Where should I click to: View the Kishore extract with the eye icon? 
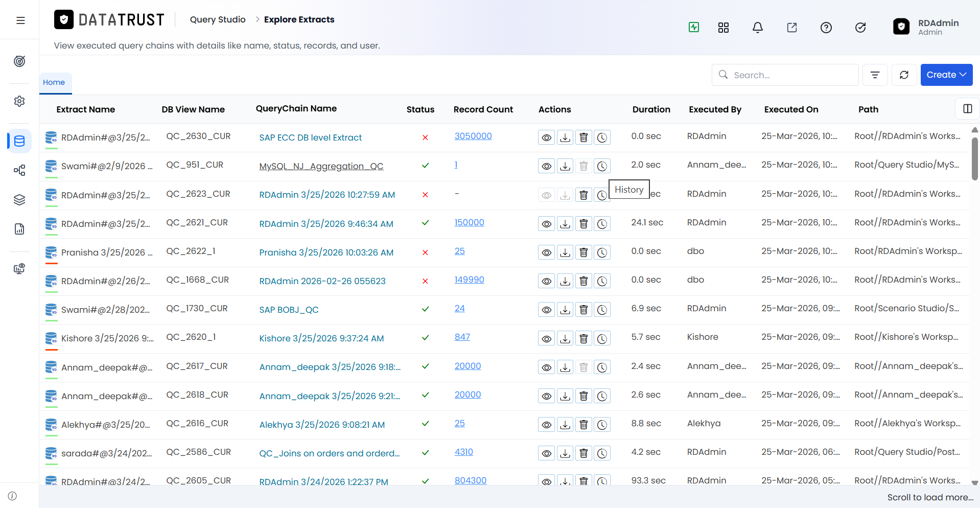pos(546,338)
